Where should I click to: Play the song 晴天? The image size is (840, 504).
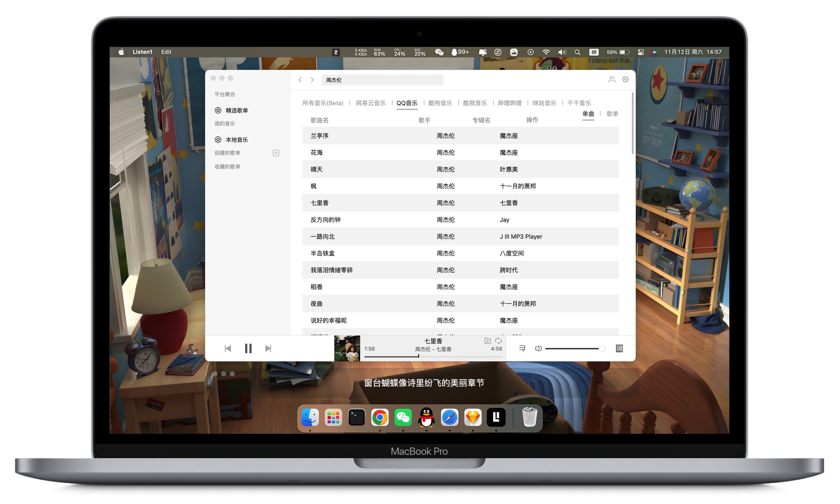[317, 169]
